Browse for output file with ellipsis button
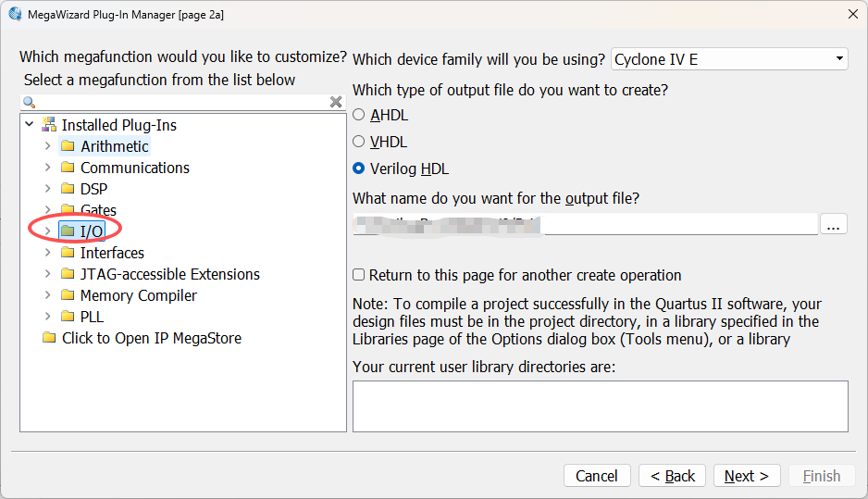The height and width of the screenshot is (499, 868). coord(833,224)
